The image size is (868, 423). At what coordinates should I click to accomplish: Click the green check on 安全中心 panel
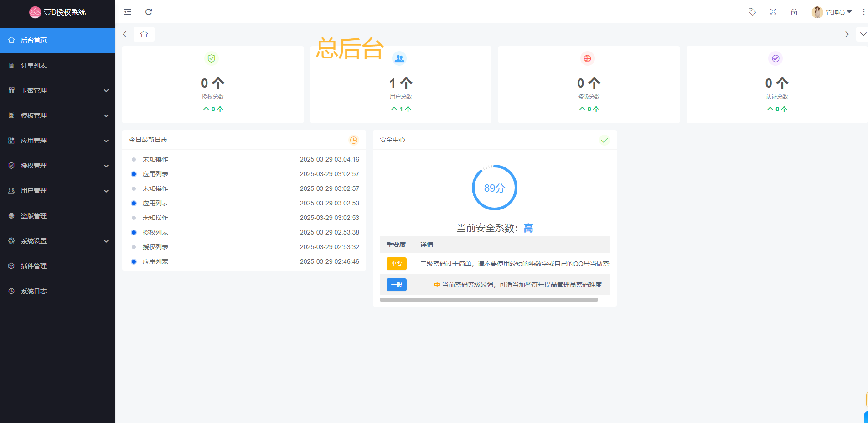click(x=604, y=140)
